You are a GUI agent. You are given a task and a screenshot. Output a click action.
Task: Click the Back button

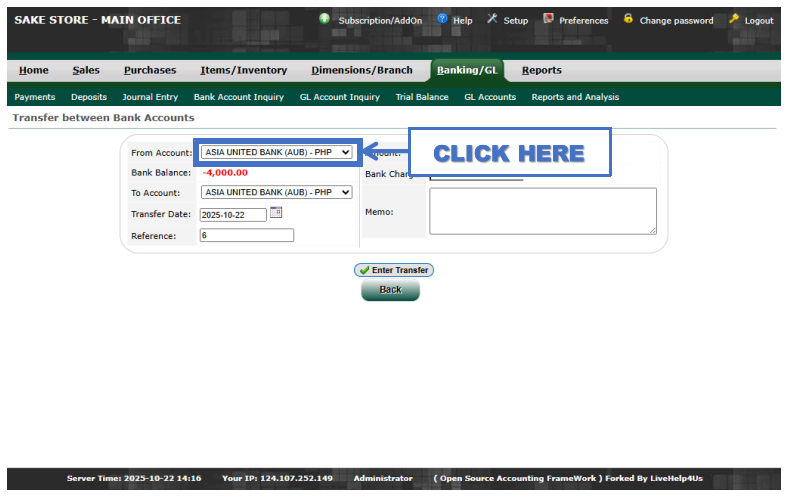coord(390,290)
